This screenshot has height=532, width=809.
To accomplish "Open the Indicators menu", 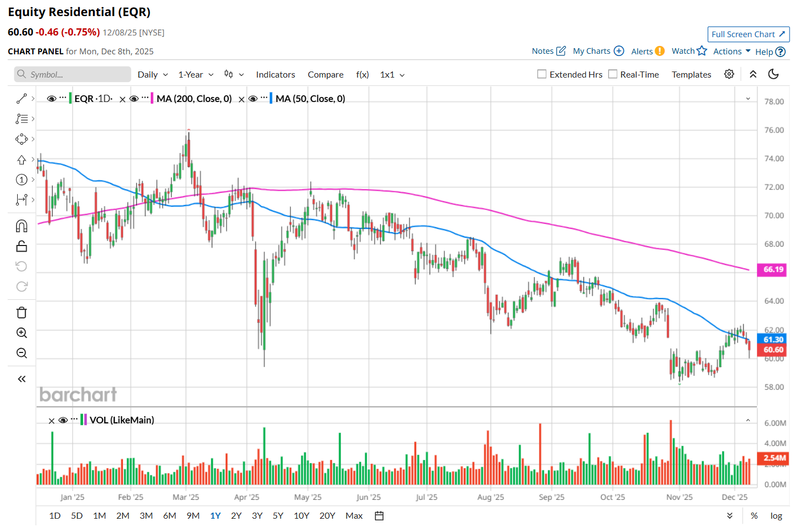I will (275, 75).
